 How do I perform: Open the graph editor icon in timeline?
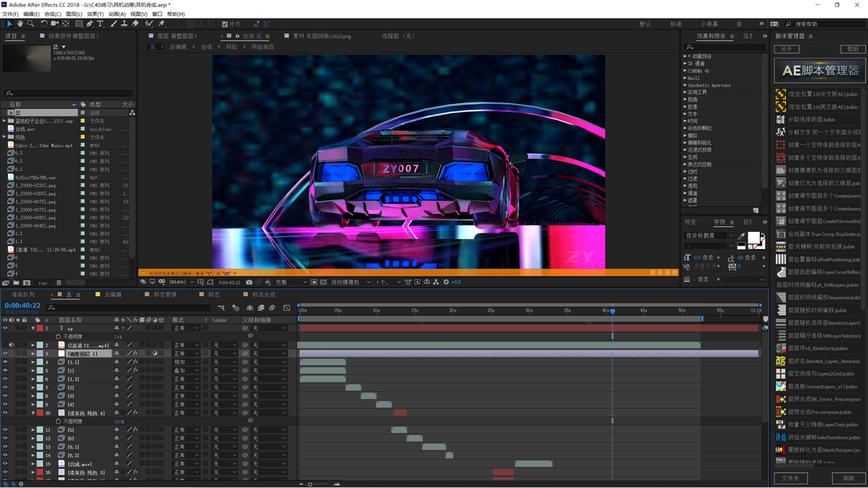coord(286,307)
